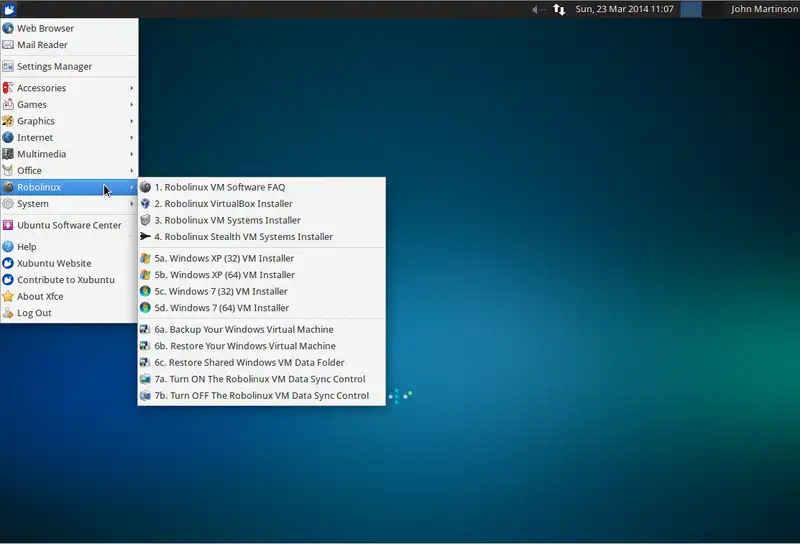The image size is (800, 544).
Task: Expand the Multimedia submenu
Action: click(x=68, y=154)
